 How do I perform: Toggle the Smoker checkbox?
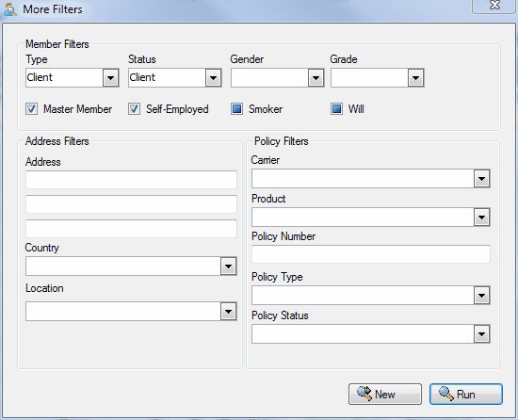pyautogui.click(x=236, y=109)
